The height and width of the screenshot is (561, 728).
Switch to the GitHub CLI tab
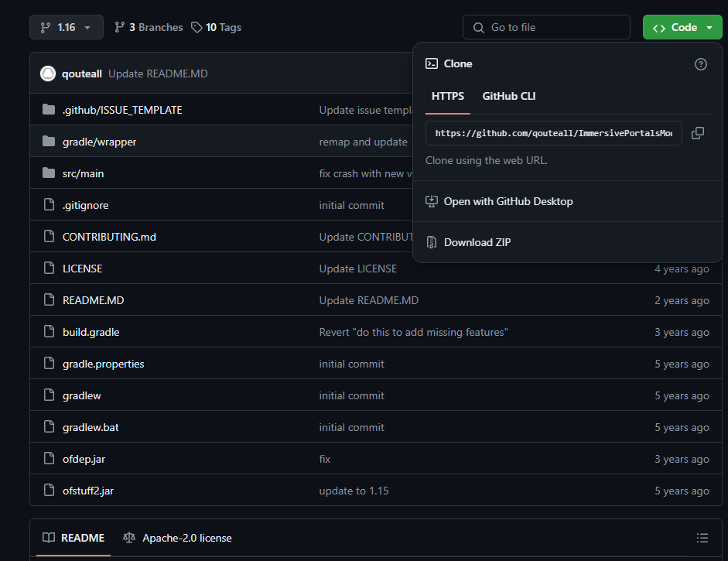508,96
